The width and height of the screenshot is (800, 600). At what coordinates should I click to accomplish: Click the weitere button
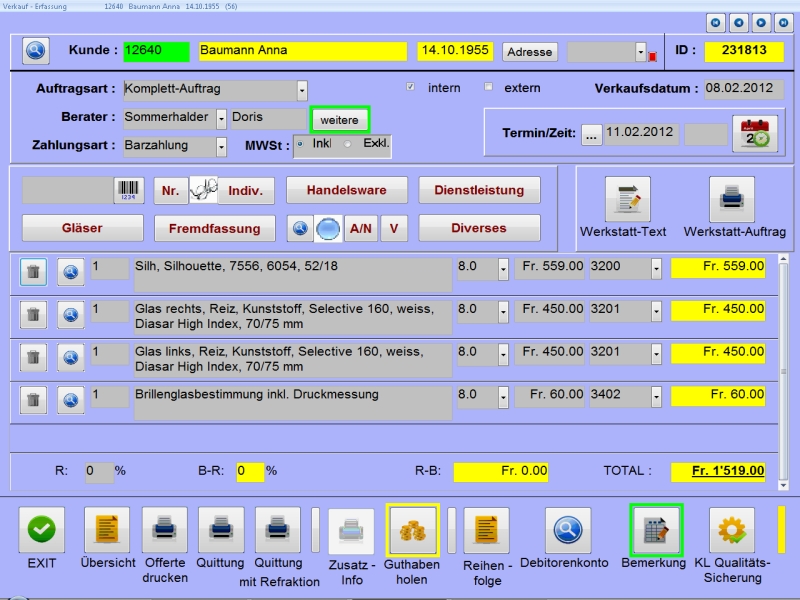click(339, 120)
